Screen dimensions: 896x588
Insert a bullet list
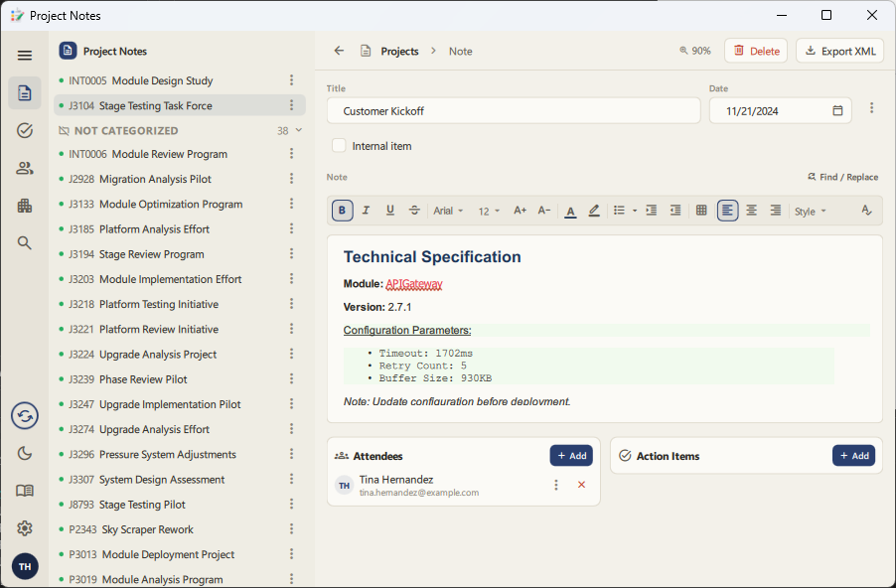(x=620, y=211)
